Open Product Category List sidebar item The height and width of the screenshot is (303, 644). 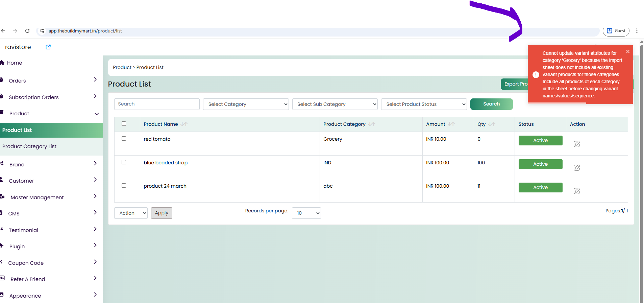(x=51, y=146)
